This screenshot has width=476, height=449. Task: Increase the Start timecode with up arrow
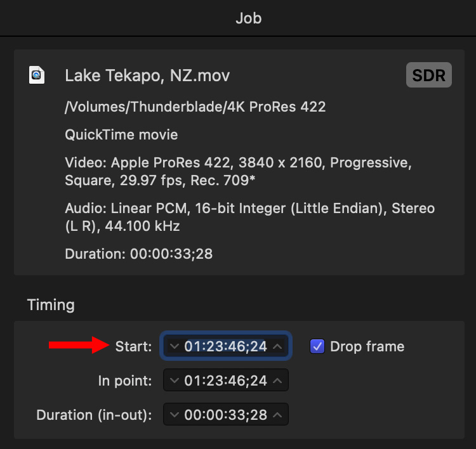277,347
